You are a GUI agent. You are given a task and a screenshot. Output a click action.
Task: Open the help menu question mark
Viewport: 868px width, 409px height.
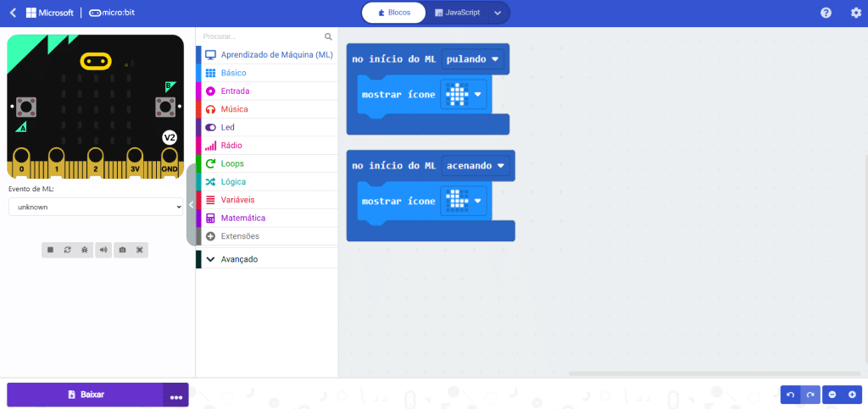826,13
